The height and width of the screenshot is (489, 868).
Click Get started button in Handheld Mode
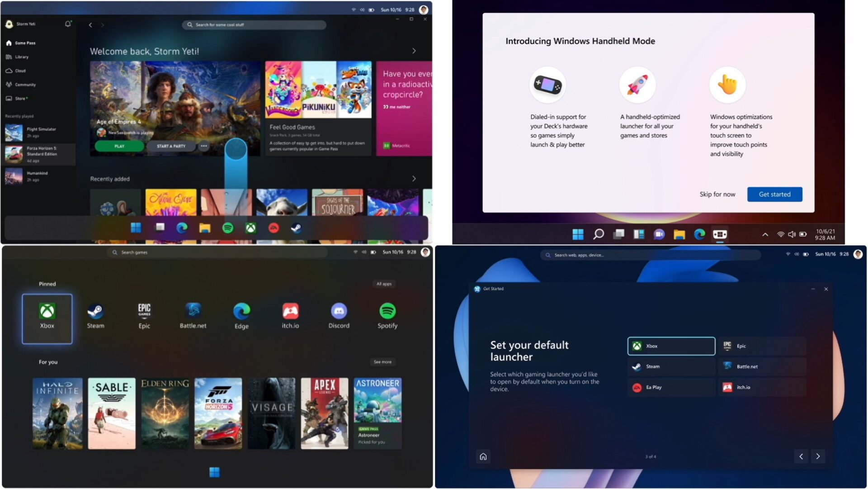774,195
